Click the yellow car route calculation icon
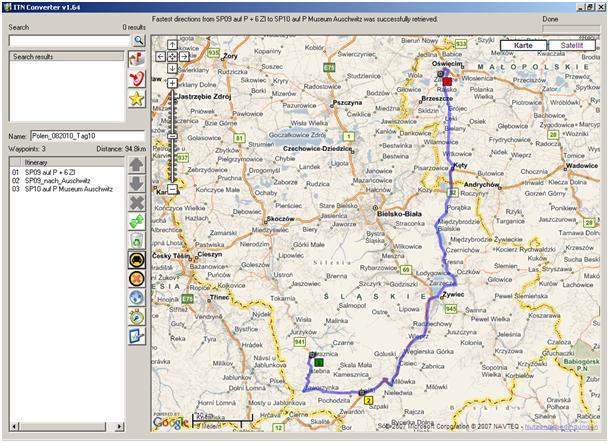This screenshot has width=609, height=443. pyautogui.click(x=137, y=260)
